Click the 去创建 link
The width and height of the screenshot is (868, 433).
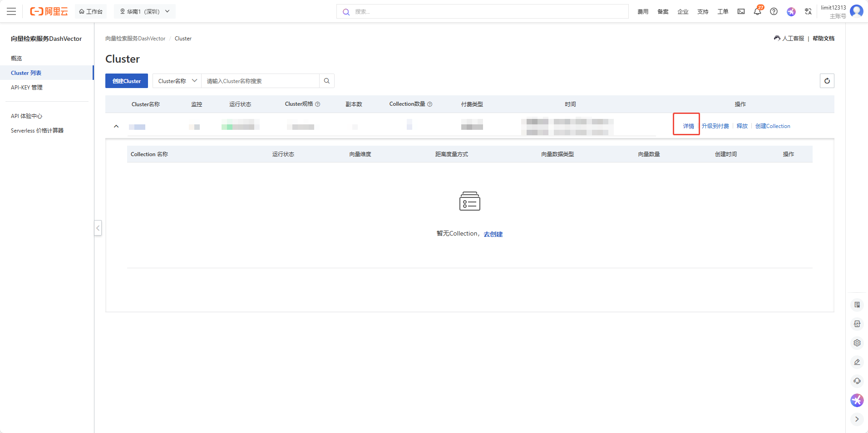pos(493,234)
